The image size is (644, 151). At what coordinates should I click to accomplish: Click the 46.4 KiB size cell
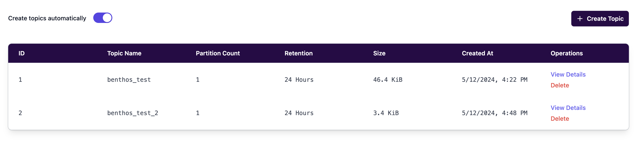[388, 80]
